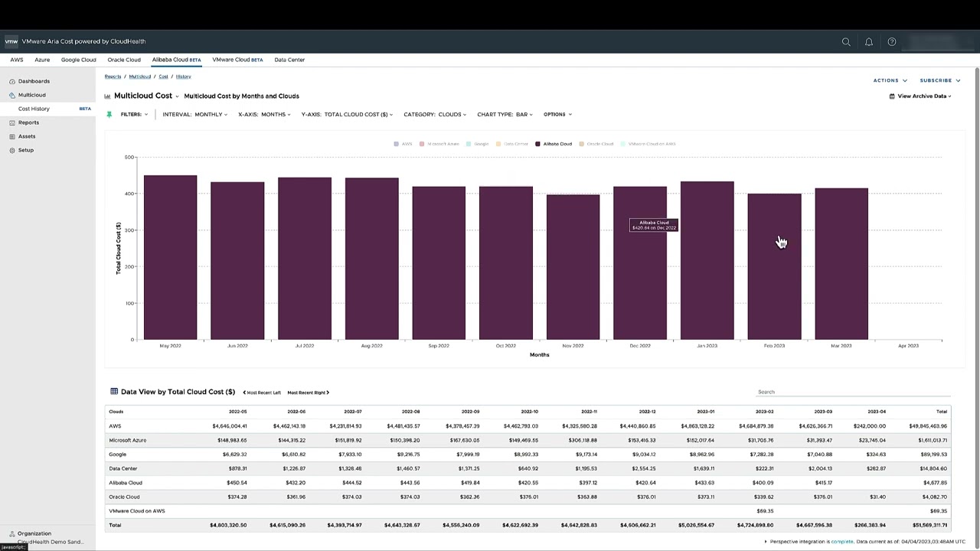Click the Multicloud breadcrumb link
Image resolution: width=980 pixels, height=551 pixels.
click(139, 77)
